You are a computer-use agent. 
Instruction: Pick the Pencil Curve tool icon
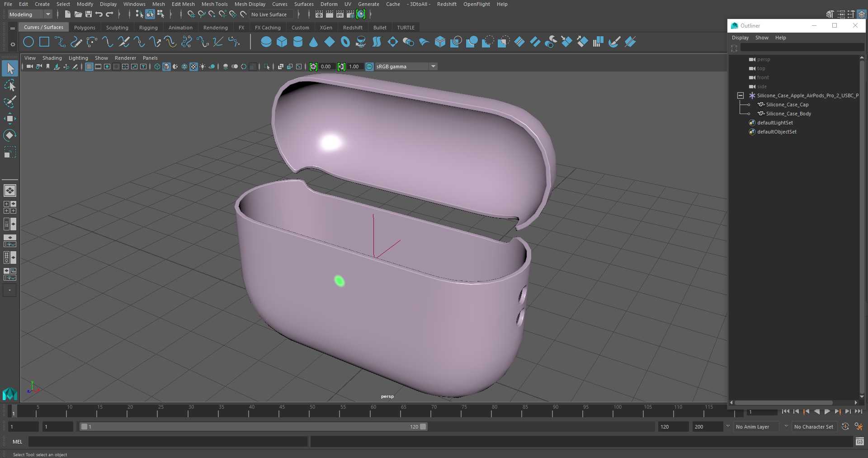coord(76,42)
